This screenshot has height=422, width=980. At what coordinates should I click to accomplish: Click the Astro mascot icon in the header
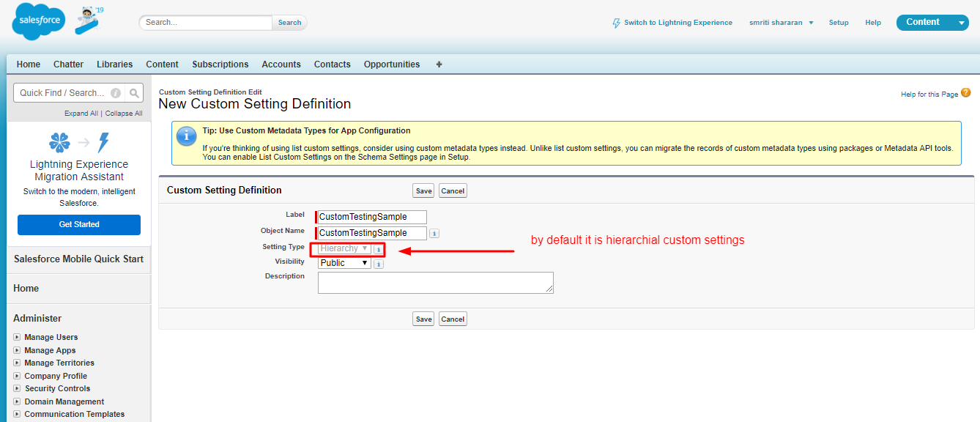click(87, 21)
